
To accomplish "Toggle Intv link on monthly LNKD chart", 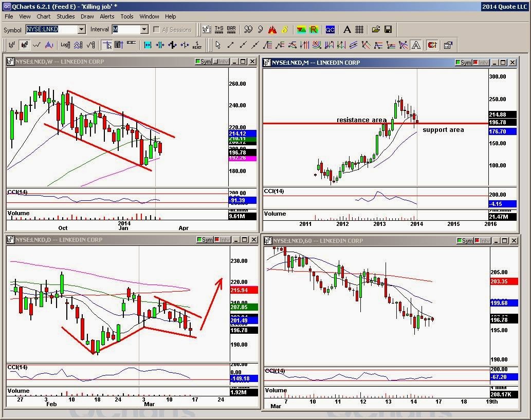I will pos(481,63).
